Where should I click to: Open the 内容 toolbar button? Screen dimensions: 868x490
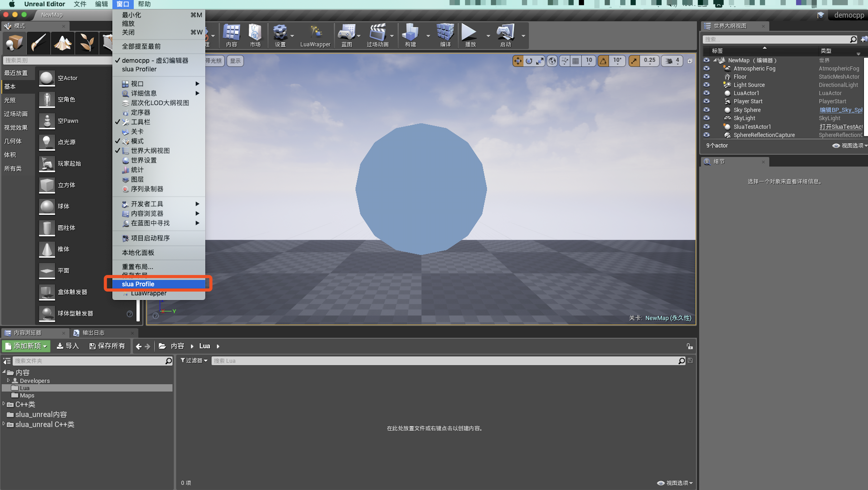pos(231,36)
